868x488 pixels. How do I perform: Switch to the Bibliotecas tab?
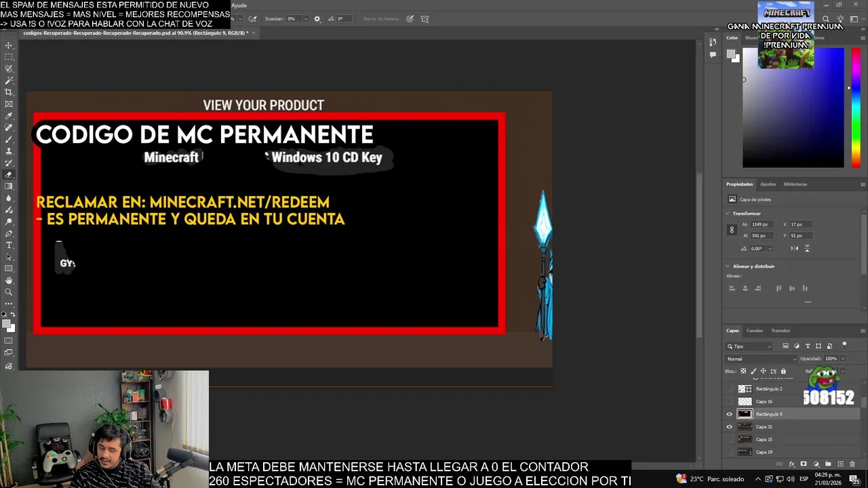pos(795,184)
